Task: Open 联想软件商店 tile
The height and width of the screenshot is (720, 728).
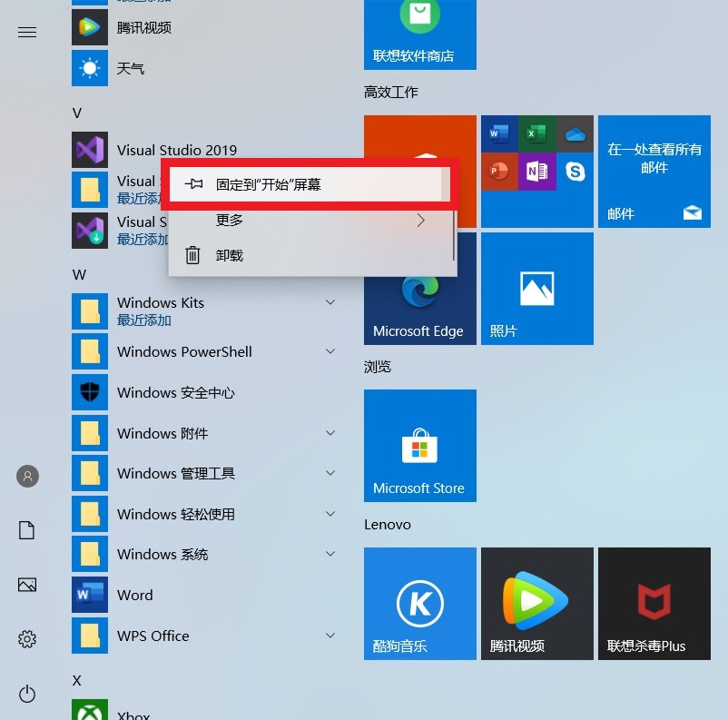Action: (419, 35)
